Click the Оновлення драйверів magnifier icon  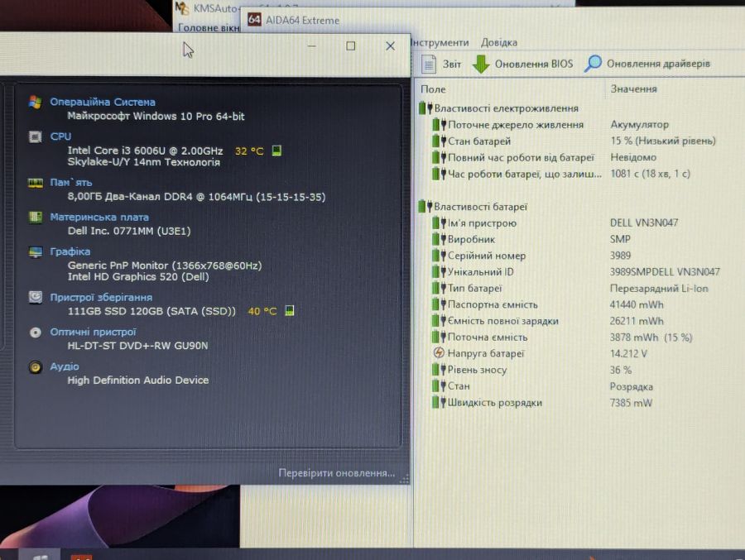click(593, 64)
